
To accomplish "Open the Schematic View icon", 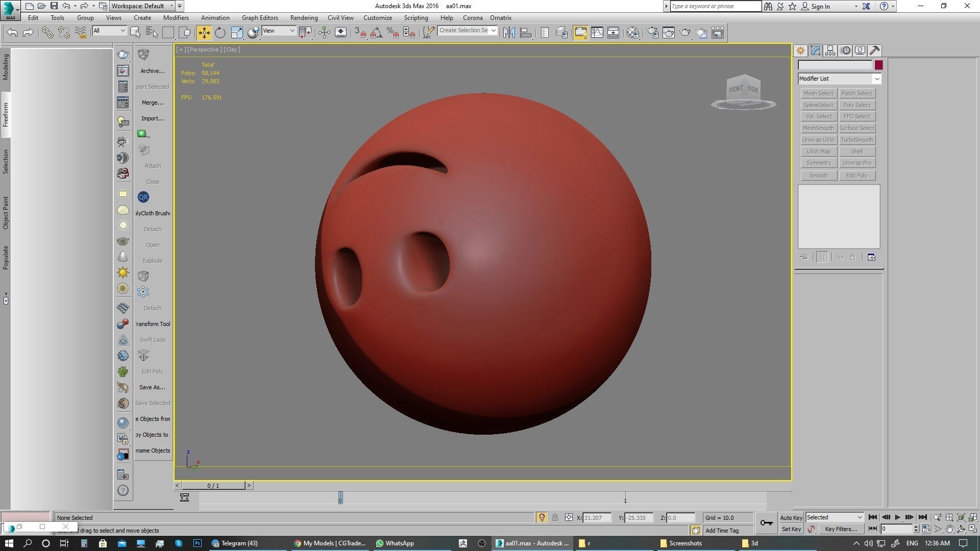I will (x=613, y=33).
